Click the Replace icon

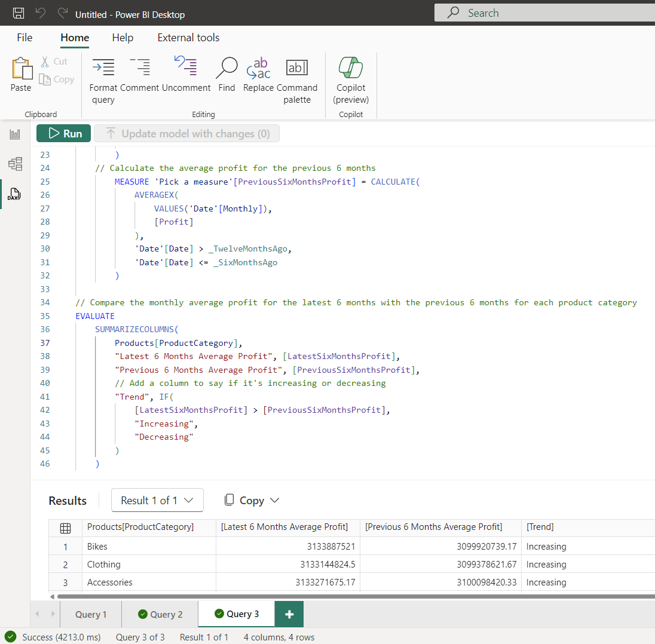[258, 68]
